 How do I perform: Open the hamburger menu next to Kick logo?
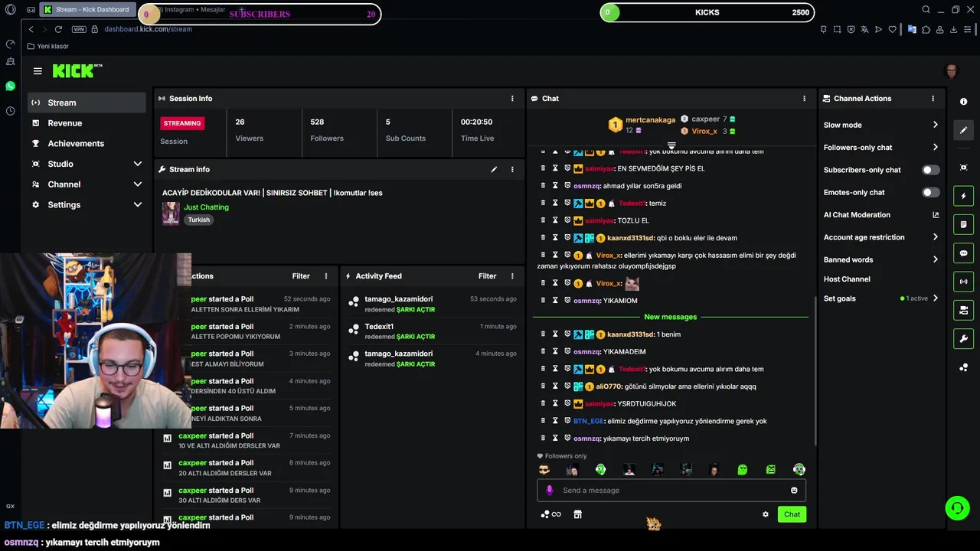click(38, 71)
